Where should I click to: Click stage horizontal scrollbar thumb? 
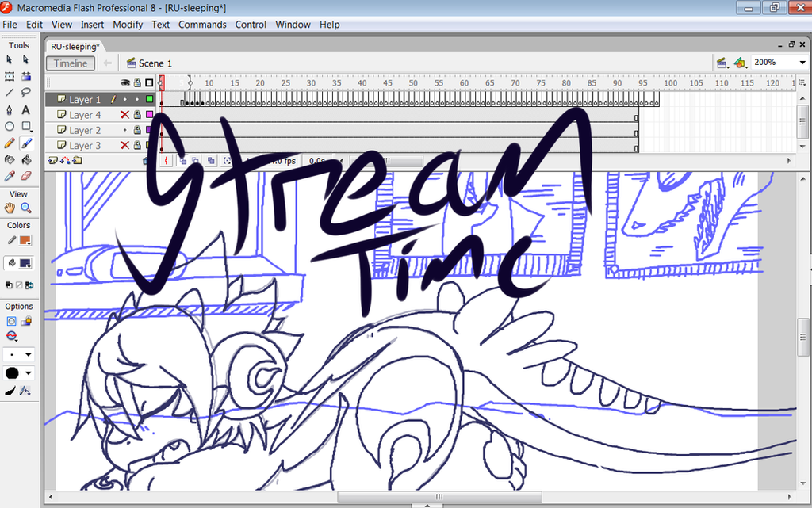pos(439,497)
